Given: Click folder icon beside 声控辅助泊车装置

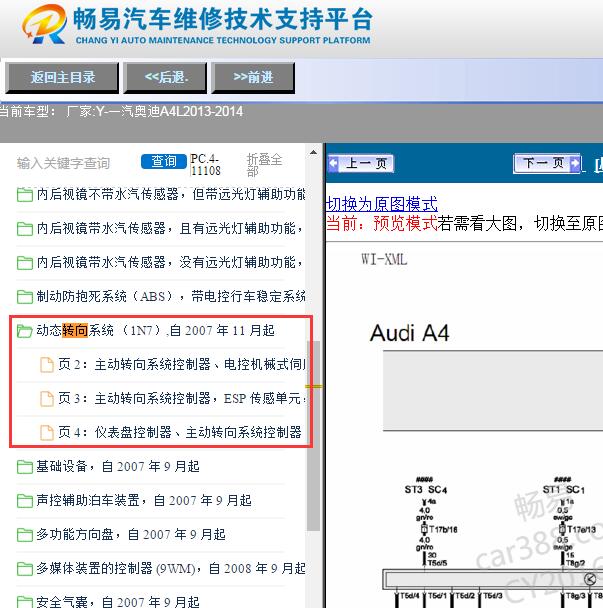Looking at the screenshot, I should tap(25, 501).
